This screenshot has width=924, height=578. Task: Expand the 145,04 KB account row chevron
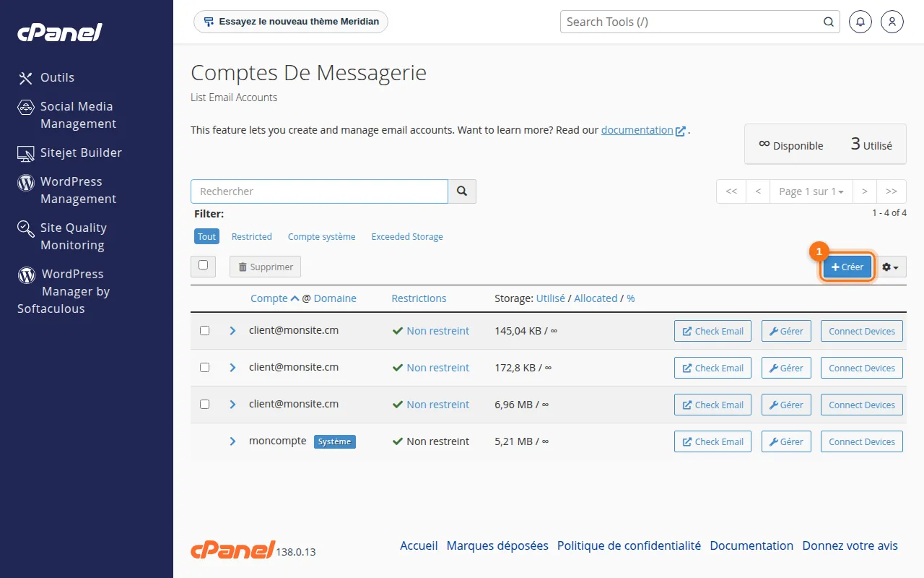coord(232,330)
